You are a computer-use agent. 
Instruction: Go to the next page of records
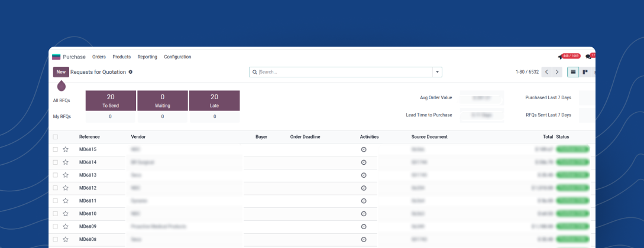(x=557, y=72)
